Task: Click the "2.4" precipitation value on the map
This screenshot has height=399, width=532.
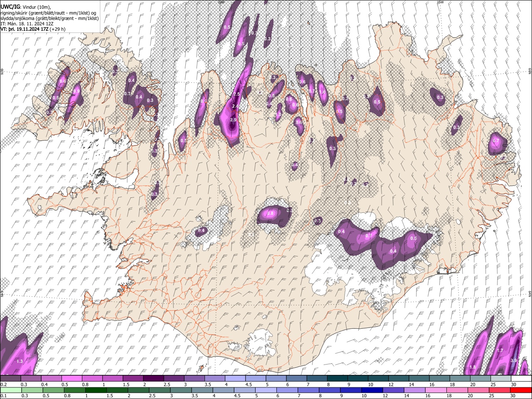Action: (235, 107)
